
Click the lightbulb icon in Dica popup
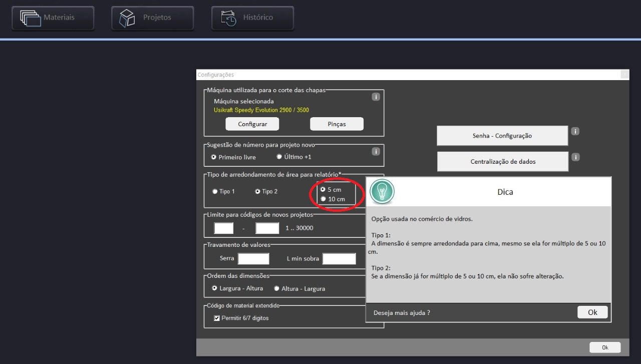coord(382,192)
